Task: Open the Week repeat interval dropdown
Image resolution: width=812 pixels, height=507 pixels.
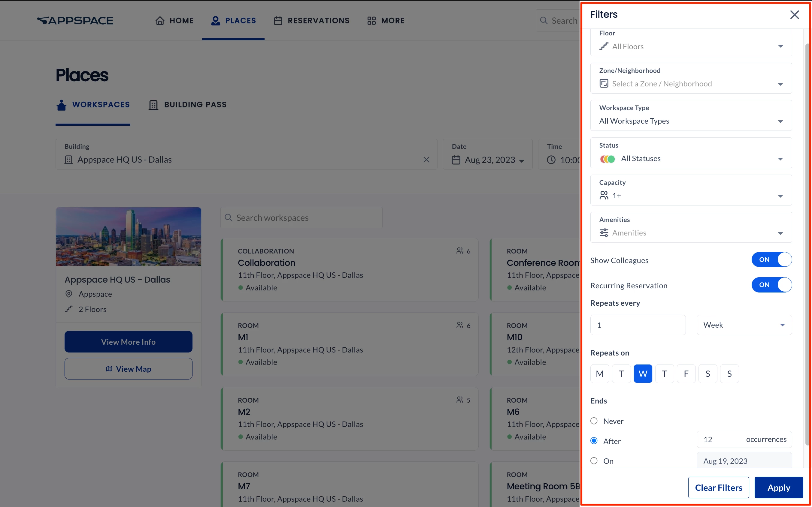Action: coord(744,325)
